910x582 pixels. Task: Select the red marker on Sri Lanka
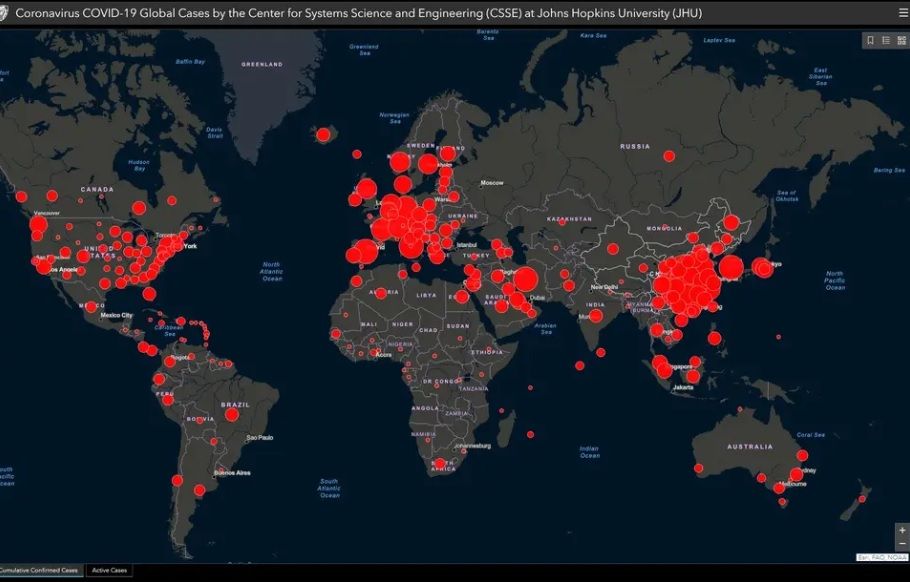(x=601, y=352)
